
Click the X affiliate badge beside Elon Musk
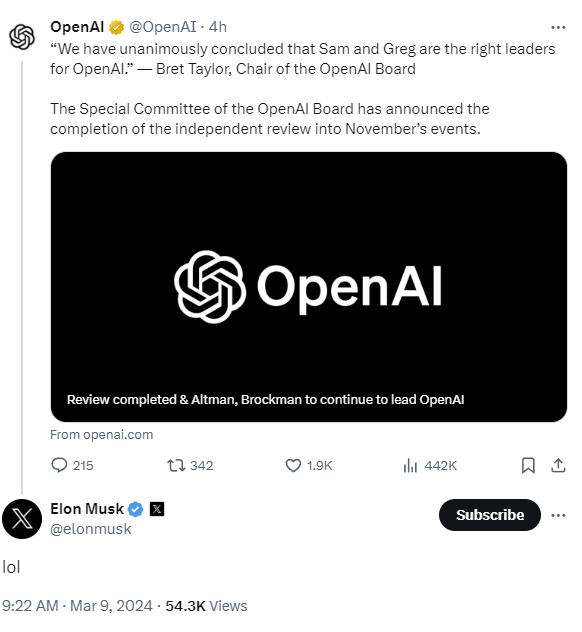coord(157,509)
